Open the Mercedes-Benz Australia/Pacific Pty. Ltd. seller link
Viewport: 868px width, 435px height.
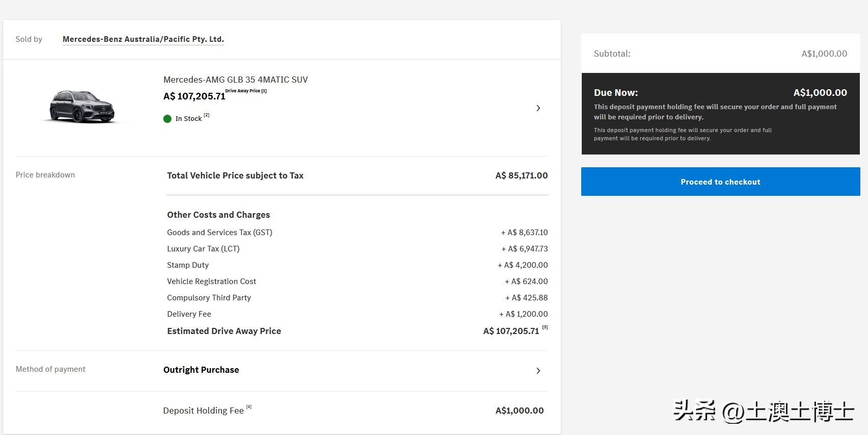143,39
